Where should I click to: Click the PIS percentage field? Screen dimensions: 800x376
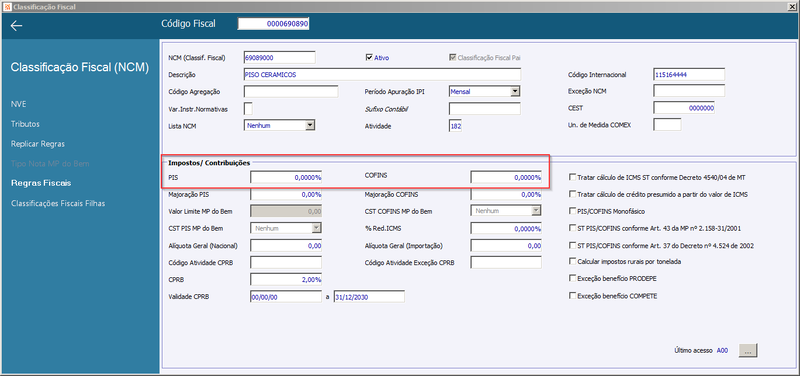(286, 178)
